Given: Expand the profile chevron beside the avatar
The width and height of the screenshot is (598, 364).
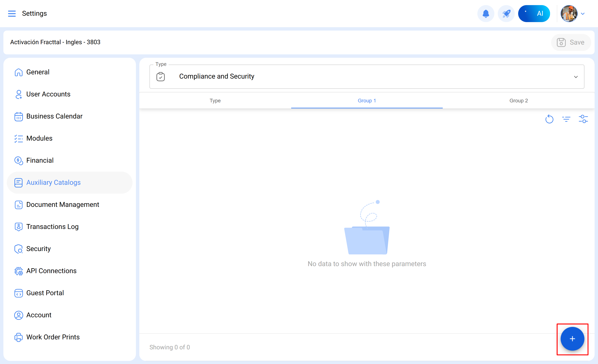Looking at the screenshot, I should tap(583, 14).
